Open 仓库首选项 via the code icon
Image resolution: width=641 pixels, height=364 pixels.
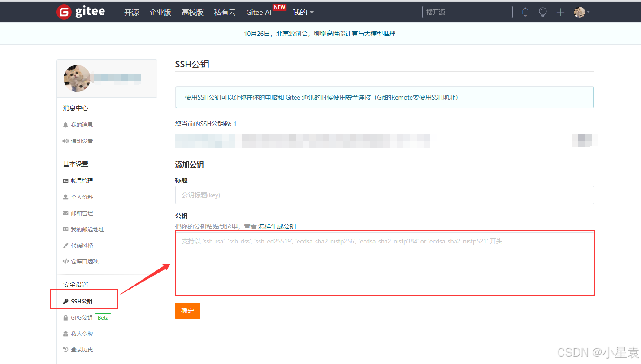point(66,261)
